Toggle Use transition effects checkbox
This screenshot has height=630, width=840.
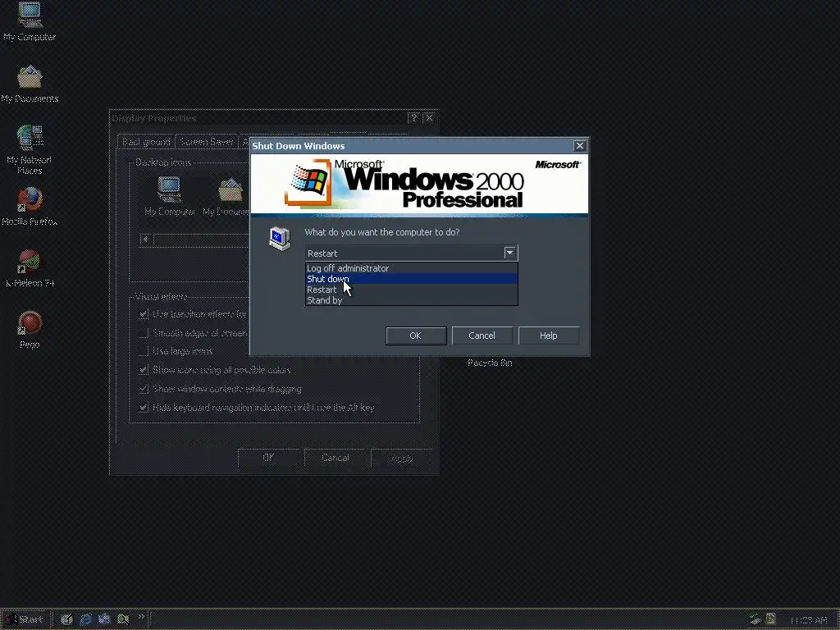[x=143, y=314]
